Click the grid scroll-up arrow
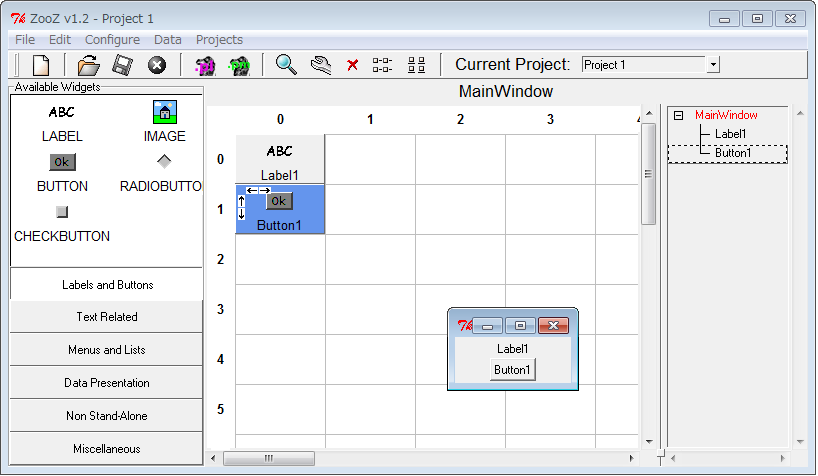This screenshot has width=818, height=476. pyautogui.click(x=649, y=113)
